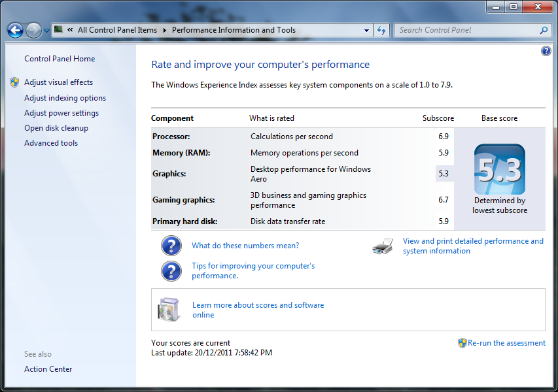
Task: Click the 5.3 base score badge
Action: click(500, 169)
